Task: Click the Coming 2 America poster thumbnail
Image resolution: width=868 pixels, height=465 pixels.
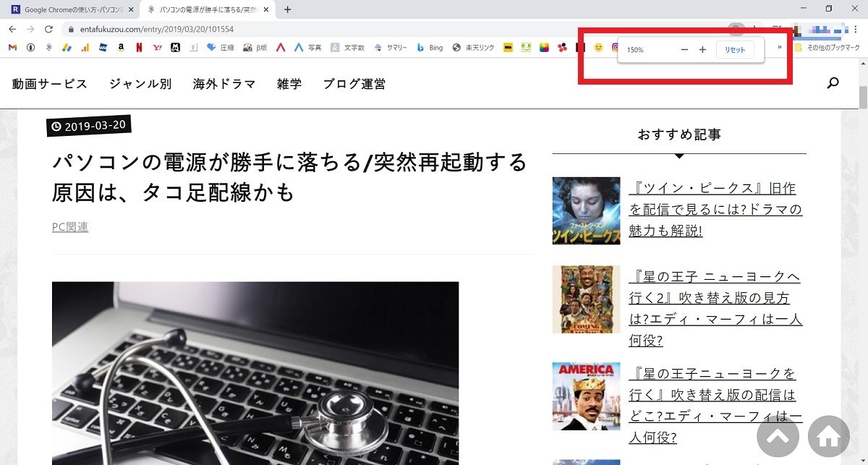Action: (586, 299)
